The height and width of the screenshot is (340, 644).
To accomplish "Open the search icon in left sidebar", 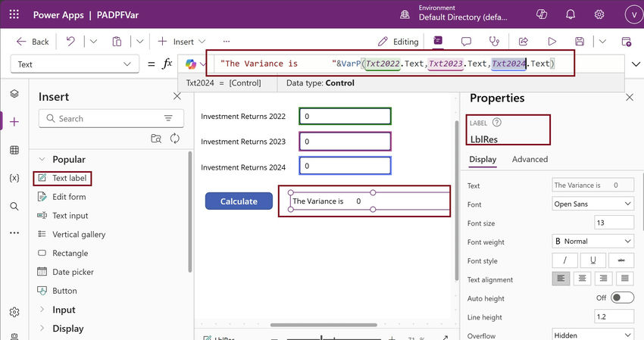I will pos(14,206).
